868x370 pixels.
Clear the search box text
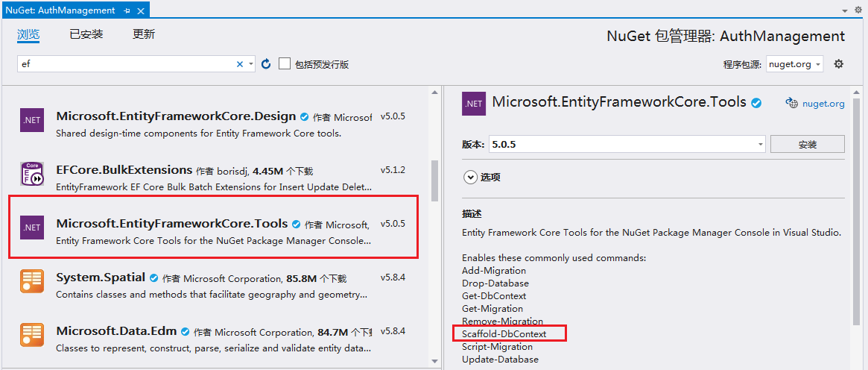coord(240,64)
